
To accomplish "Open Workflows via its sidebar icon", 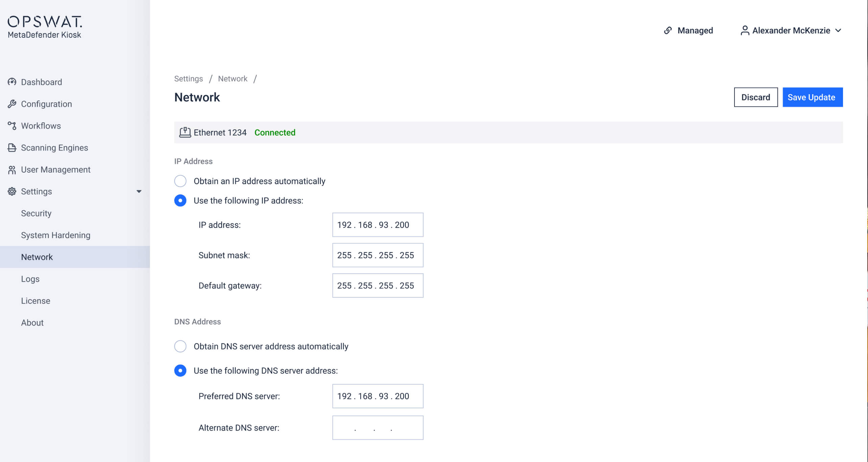I will (12, 126).
